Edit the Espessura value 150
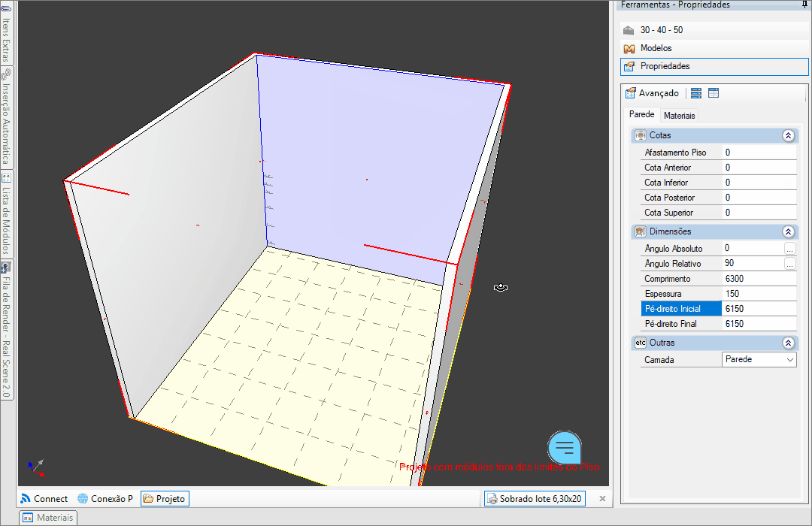The image size is (812, 526). (x=759, y=294)
